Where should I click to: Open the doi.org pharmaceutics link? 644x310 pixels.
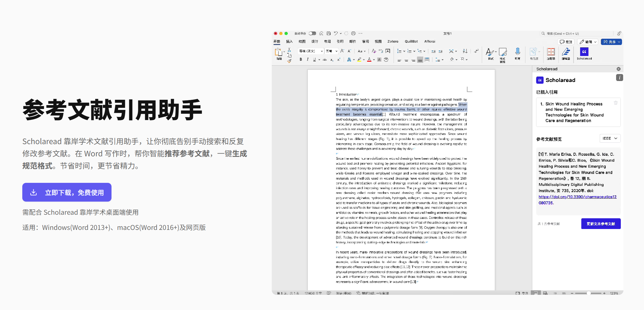click(577, 200)
